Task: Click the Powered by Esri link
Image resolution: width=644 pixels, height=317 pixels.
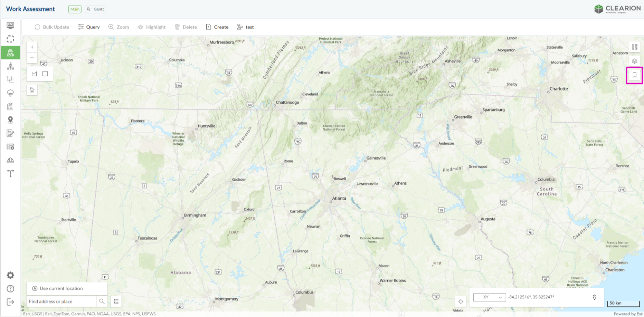Action: [628, 314]
